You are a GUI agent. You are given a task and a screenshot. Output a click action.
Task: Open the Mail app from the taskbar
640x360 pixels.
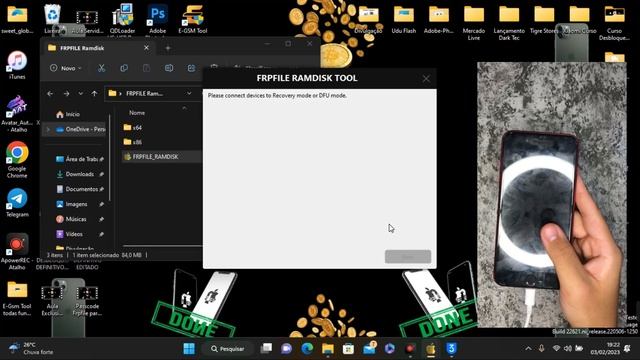coord(369,349)
